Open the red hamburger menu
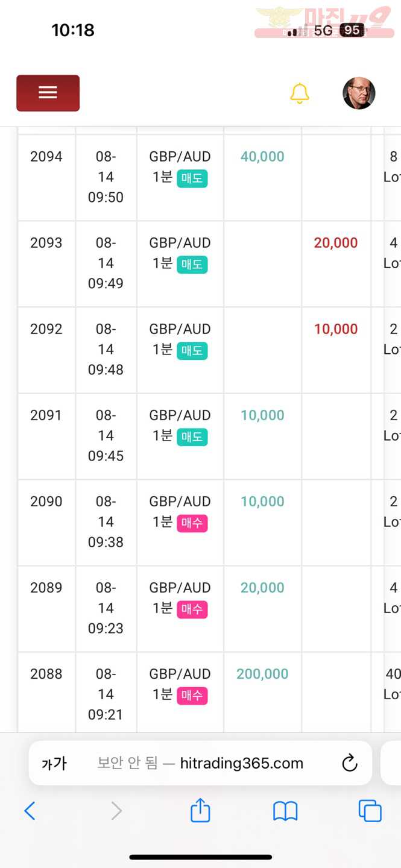The height and width of the screenshot is (868, 401). pos(48,93)
